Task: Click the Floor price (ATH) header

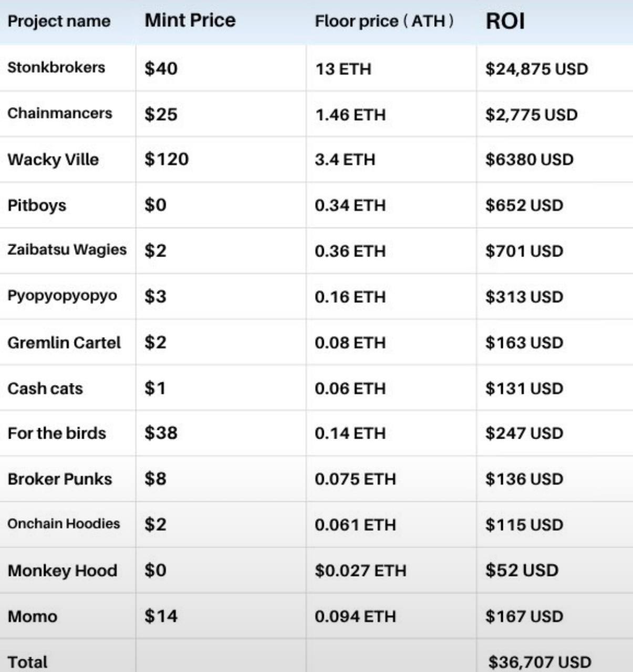Action: point(384,22)
